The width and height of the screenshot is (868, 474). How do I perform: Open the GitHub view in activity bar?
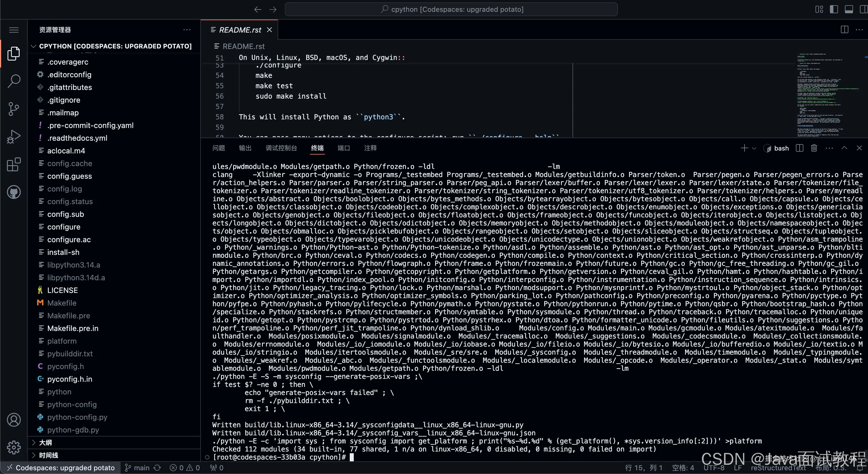tap(14, 192)
